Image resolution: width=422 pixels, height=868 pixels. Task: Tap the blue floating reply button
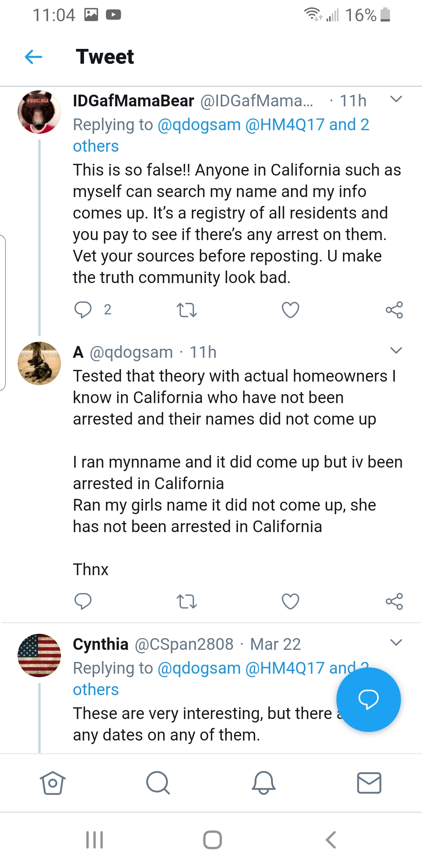(368, 699)
